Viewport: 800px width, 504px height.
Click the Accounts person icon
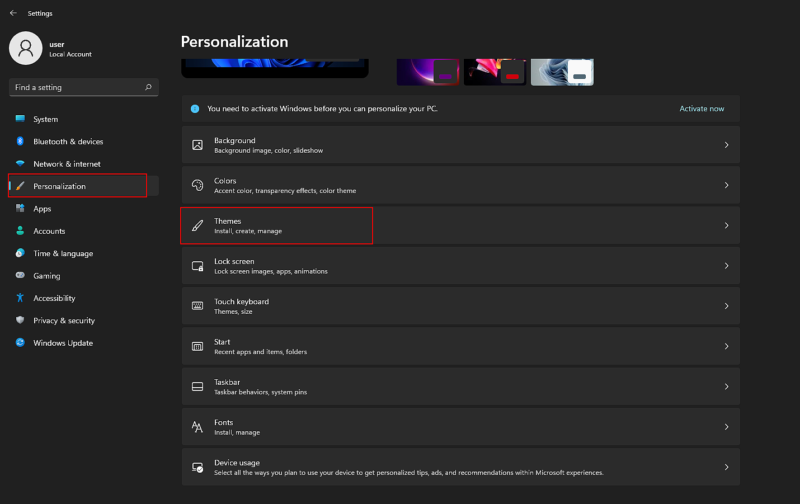click(20, 231)
